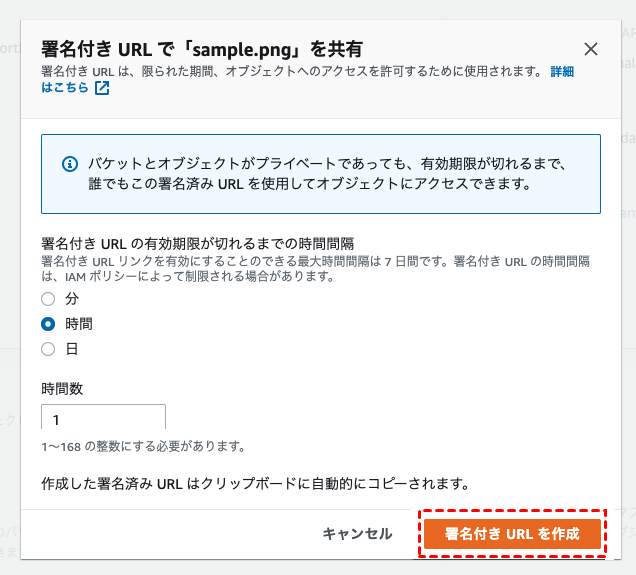Click the info icon in the blue alert box
This screenshot has height=575, width=636.
pos(70,163)
